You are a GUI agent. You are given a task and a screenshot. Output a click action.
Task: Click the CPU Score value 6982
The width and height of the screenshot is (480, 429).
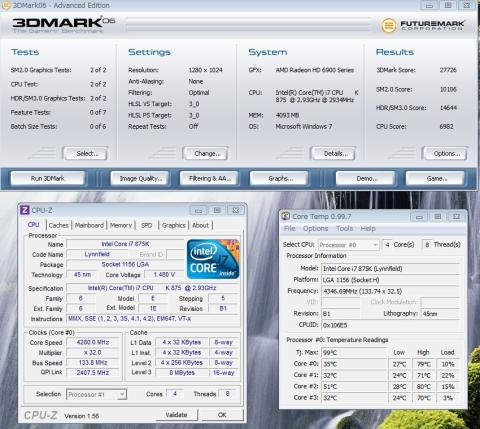[446, 126]
